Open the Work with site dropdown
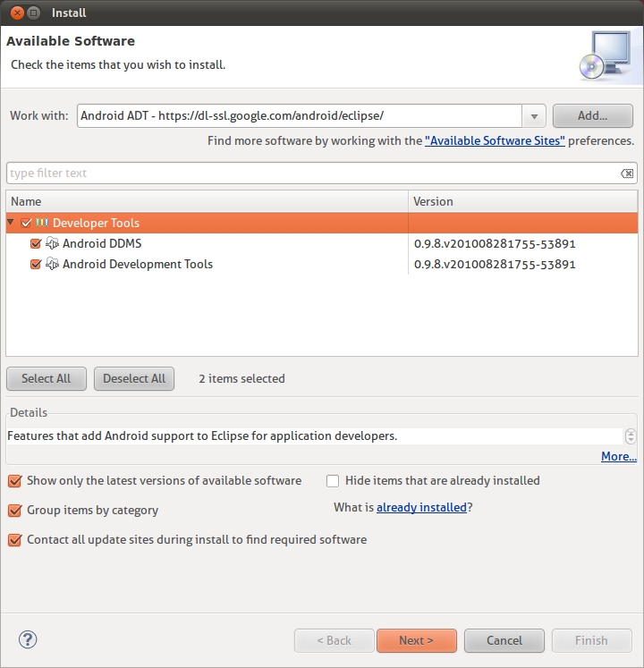This screenshot has width=644, height=668. coord(534,116)
